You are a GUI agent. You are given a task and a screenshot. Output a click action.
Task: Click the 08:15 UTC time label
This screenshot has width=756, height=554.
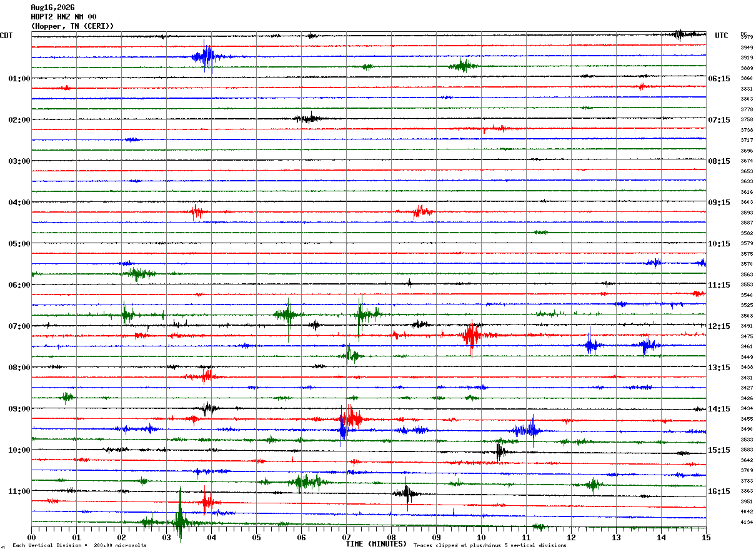tap(719, 161)
